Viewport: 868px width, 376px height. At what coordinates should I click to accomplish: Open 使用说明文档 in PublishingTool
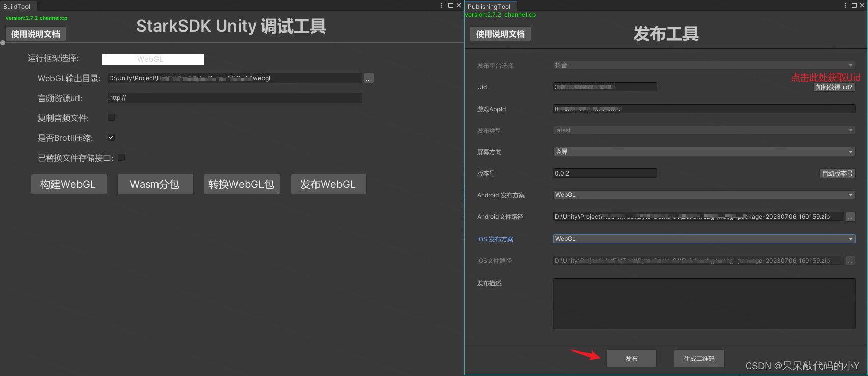[500, 34]
